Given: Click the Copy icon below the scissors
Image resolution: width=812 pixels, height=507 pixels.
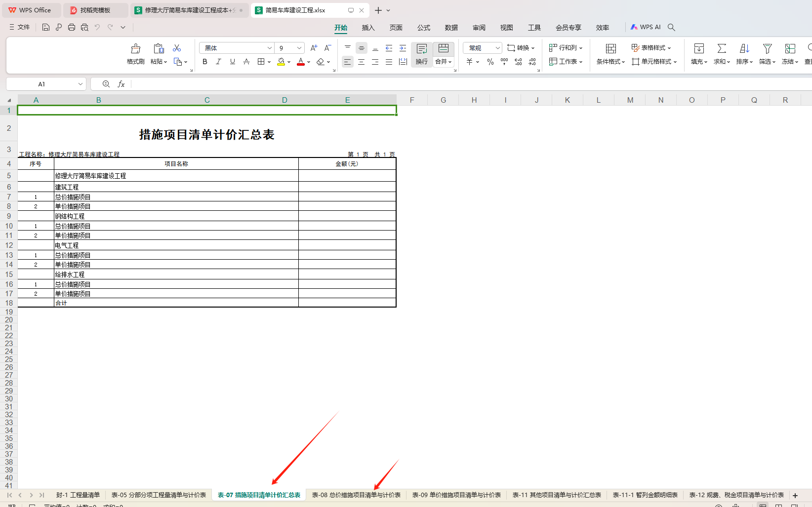Looking at the screenshot, I should pyautogui.click(x=178, y=62).
